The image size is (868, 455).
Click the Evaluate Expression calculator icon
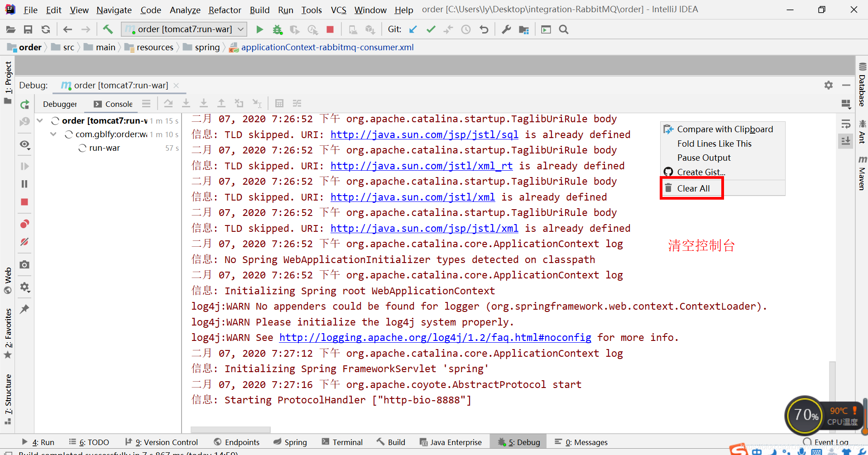[x=279, y=103]
